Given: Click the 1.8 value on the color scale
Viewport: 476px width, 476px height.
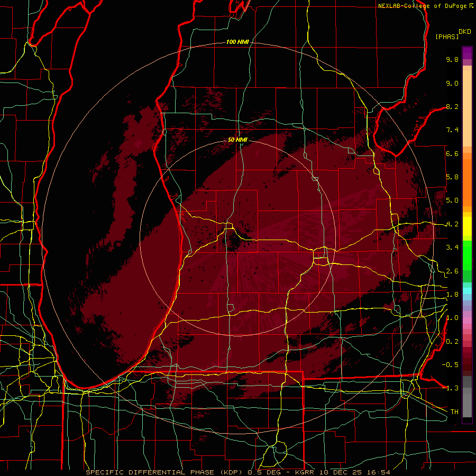Looking at the screenshot, I should (452, 295).
